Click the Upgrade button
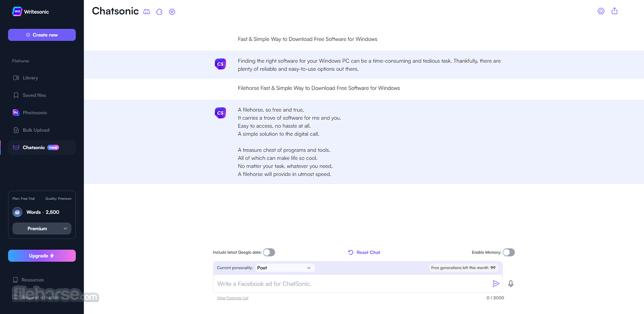 [x=42, y=256]
